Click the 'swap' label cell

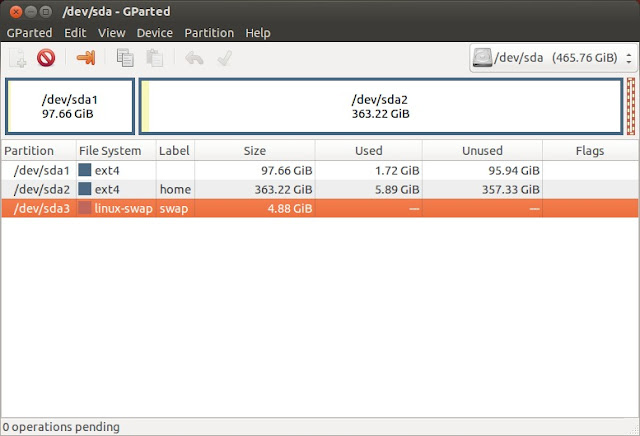tap(175, 208)
